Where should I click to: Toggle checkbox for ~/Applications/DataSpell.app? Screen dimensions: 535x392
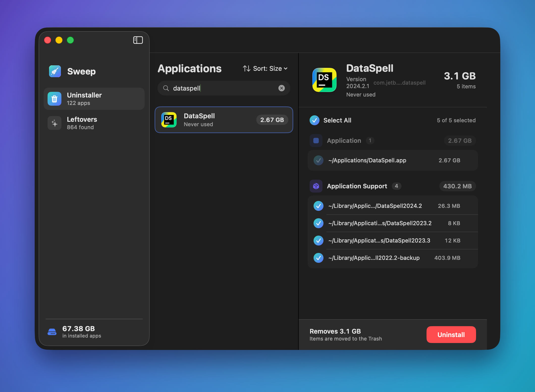(x=319, y=160)
